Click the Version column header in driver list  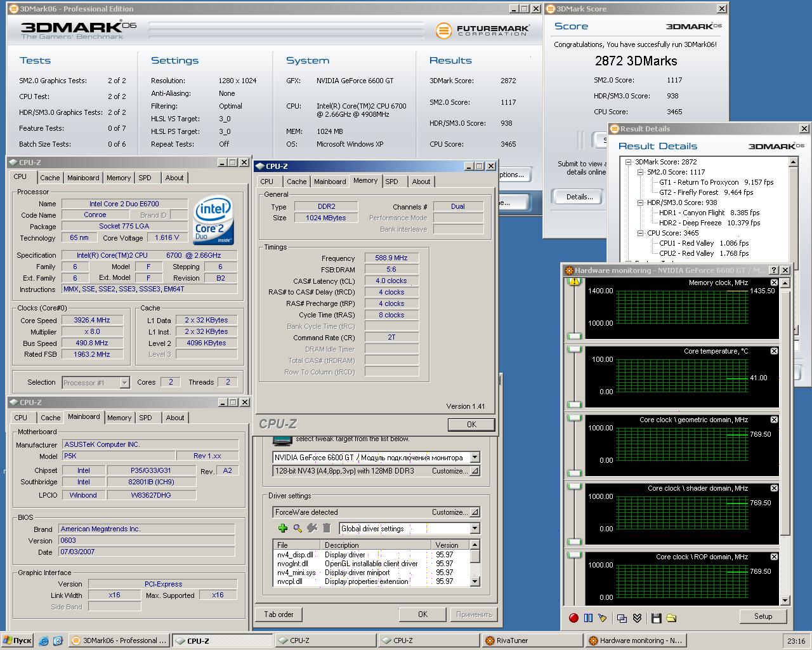coord(450,545)
